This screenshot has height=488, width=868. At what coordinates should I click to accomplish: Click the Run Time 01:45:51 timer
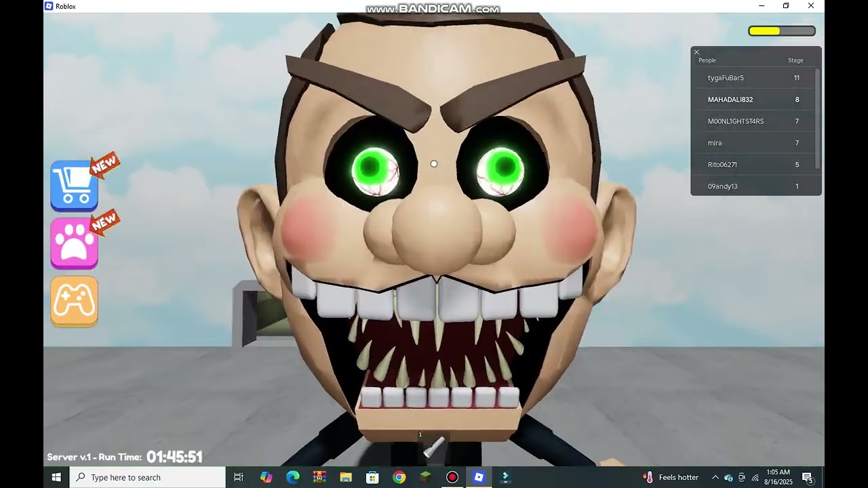click(174, 457)
